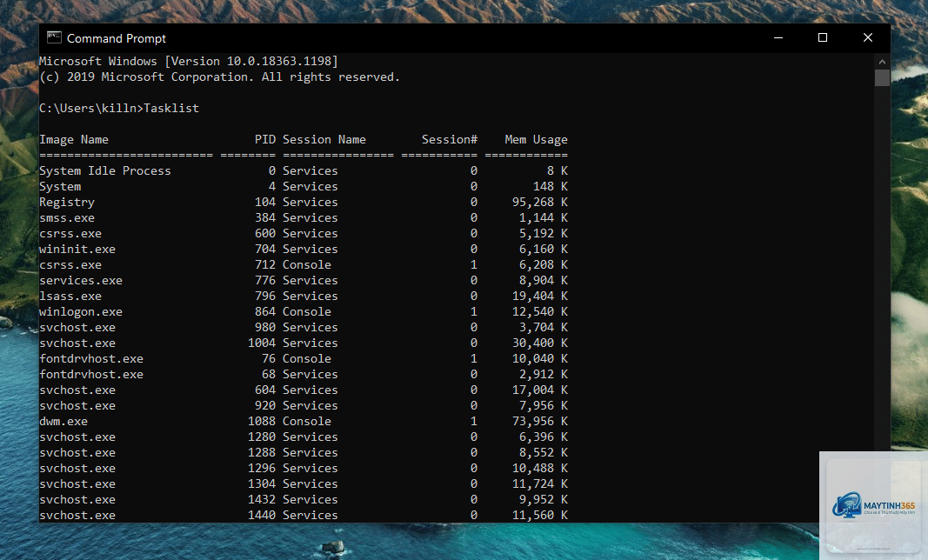This screenshot has width=928, height=560.
Task: Click the 'wininit.exe' process name
Action: 77,250
